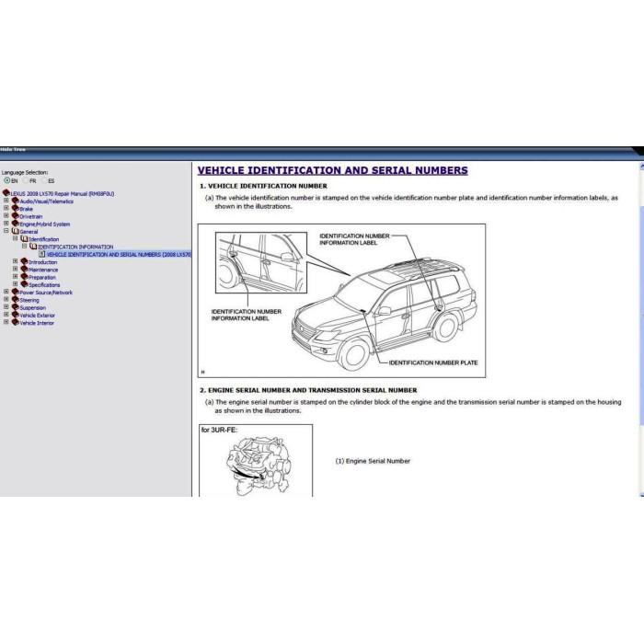Viewport: 644px width, 644px height.
Task: Collapse the Identification node
Action: (x=16, y=238)
